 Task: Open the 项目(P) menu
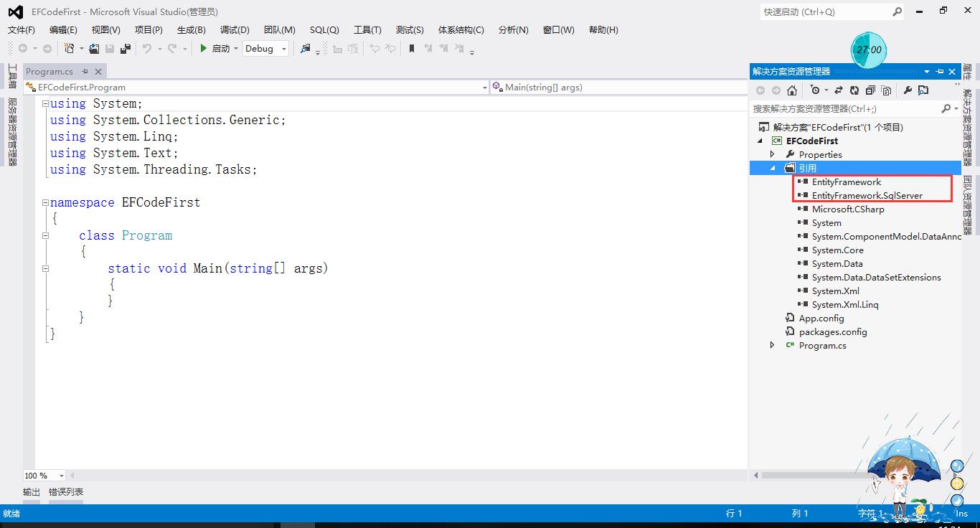149,29
